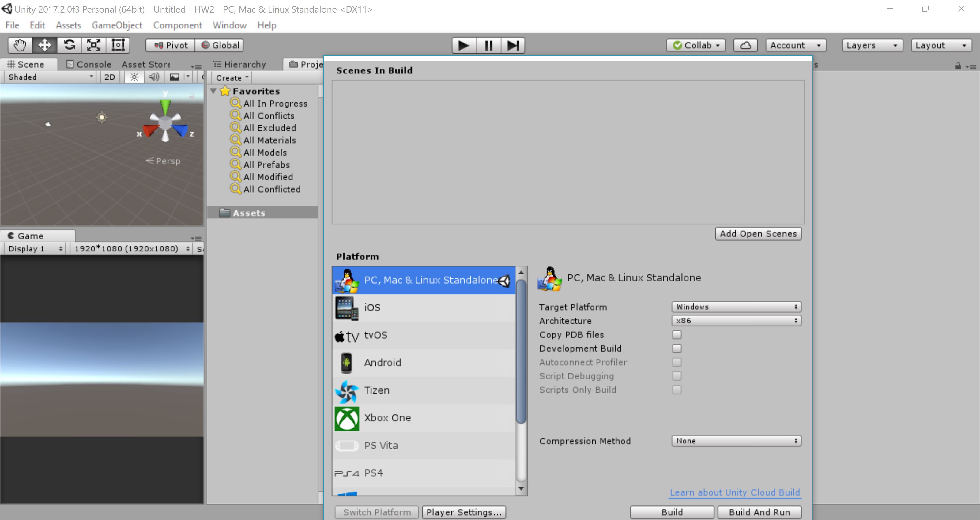Open Compression Method dropdown

click(x=736, y=441)
